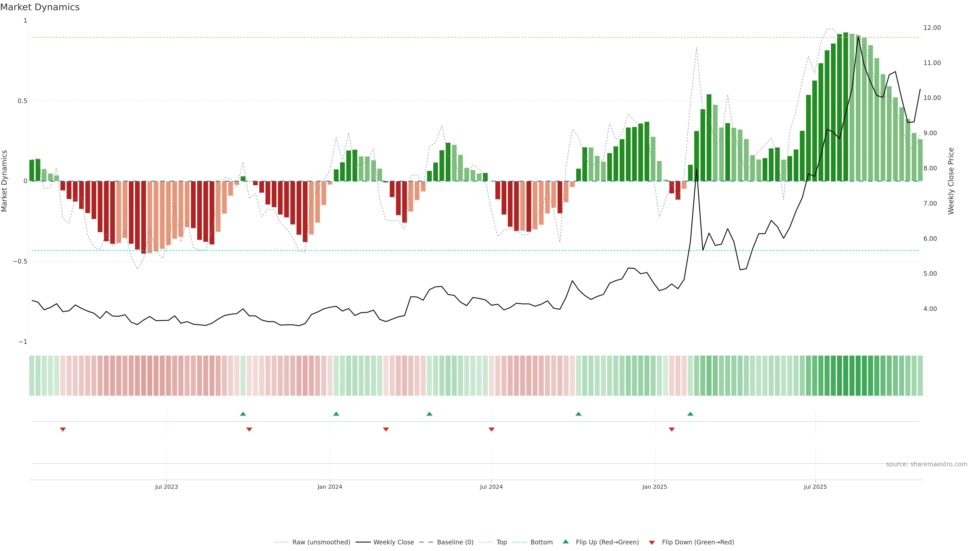Click the darkest green heatmap strip cell
Image resolution: width=980 pixels, height=551 pixels.
click(x=845, y=376)
